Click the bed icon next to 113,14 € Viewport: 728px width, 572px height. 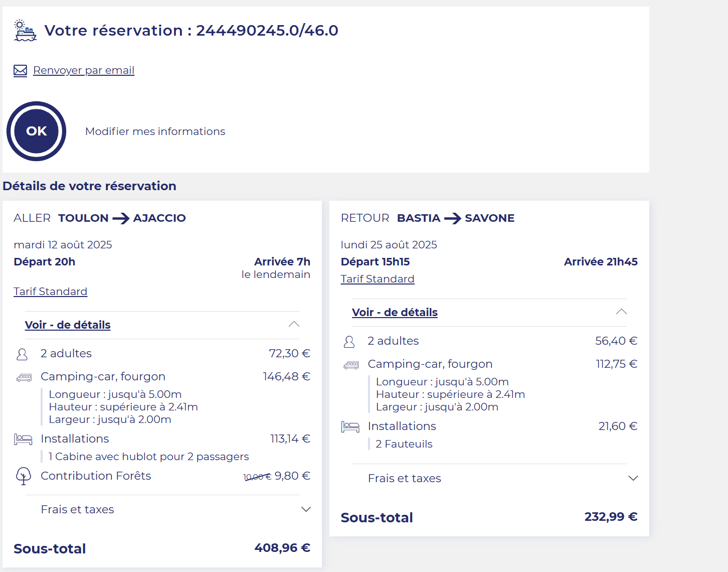23,440
